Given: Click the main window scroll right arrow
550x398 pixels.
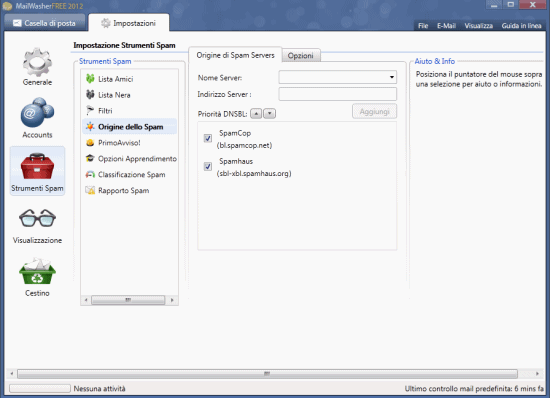Looking at the screenshot, I should tap(537, 373).
